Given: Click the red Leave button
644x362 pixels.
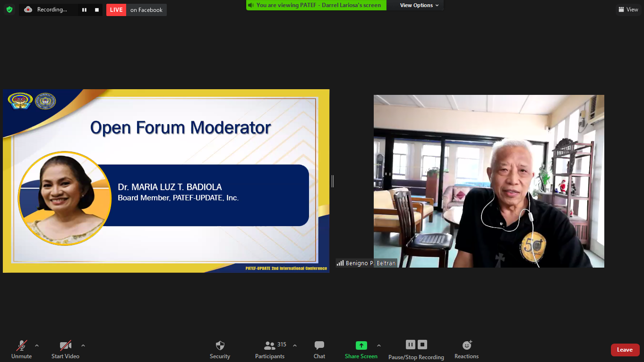Looking at the screenshot, I should pos(625,350).
